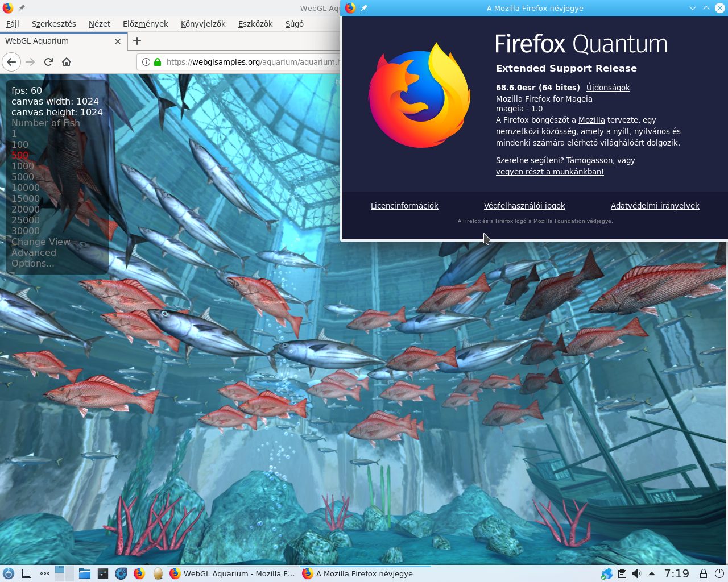Pin the About Firefox window with pin icon
The image size is (728, 582).
pyautogui.click(x=364, y=8)
